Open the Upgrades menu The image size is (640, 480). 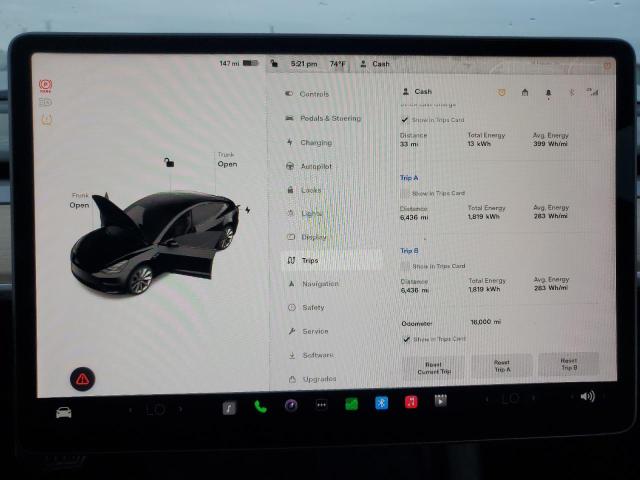click(x=313, y=379)
